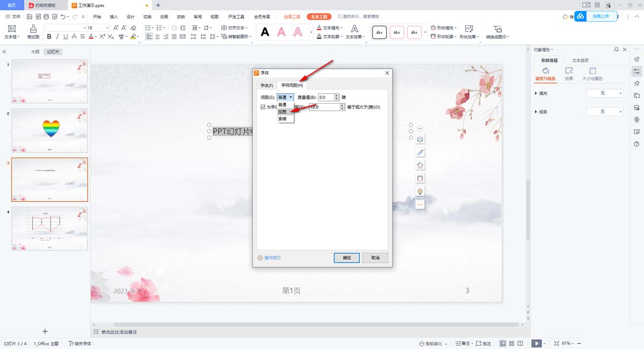This screenshot has width=644, height=349.
Task: Open the 插入 ribbon menu
Action: coord(114,17)
